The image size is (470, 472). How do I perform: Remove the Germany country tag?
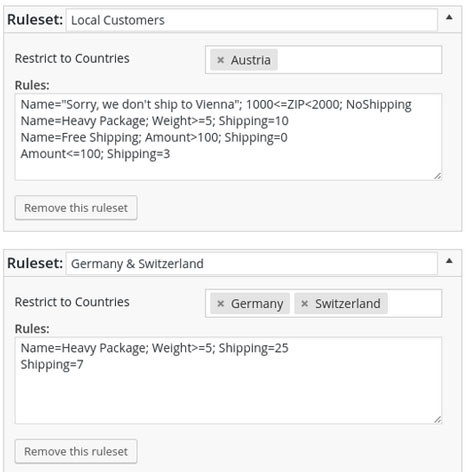coord(220,304)
